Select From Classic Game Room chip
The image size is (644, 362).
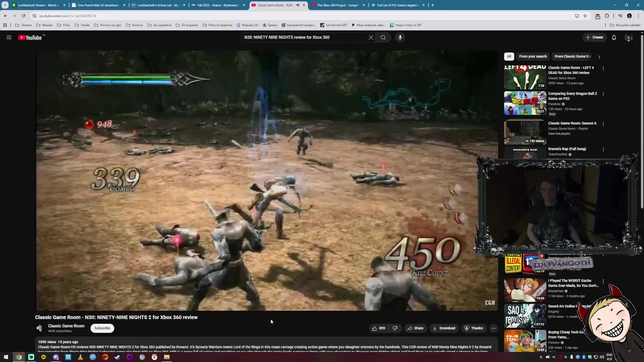pos(572,56)
